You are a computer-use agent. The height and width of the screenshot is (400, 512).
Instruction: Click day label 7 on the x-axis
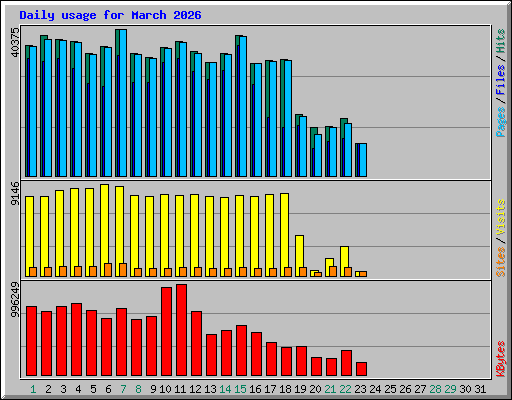[123, 389]
